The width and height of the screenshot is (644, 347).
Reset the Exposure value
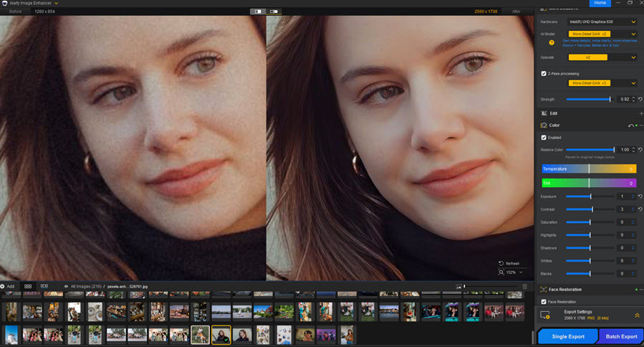coord(640,196)
